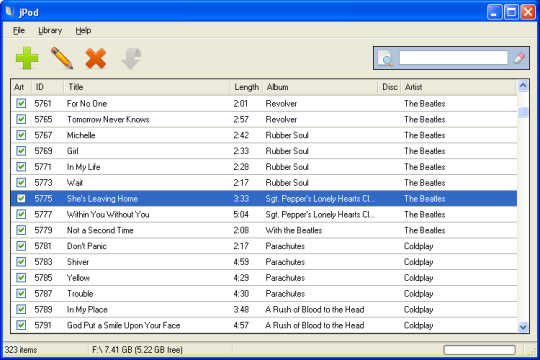
Task: Select the title She's Leaving Home
Action: pos(102,198)
